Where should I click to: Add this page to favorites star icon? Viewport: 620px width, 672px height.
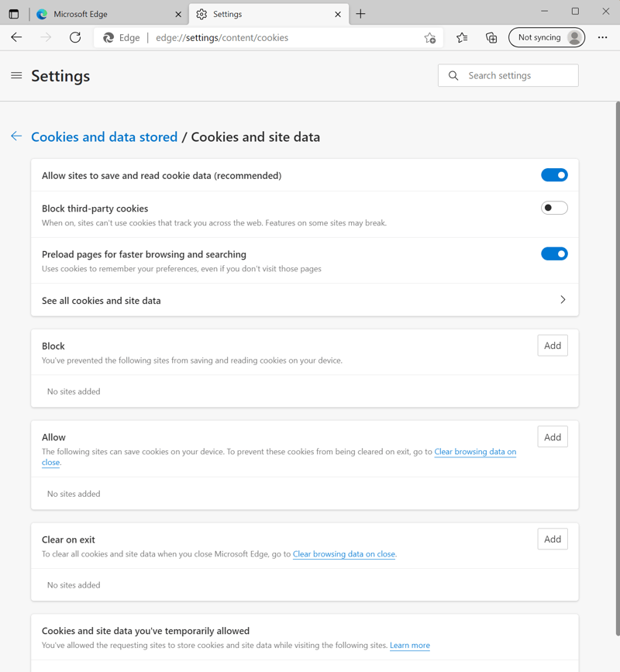(x=430, y=38)
